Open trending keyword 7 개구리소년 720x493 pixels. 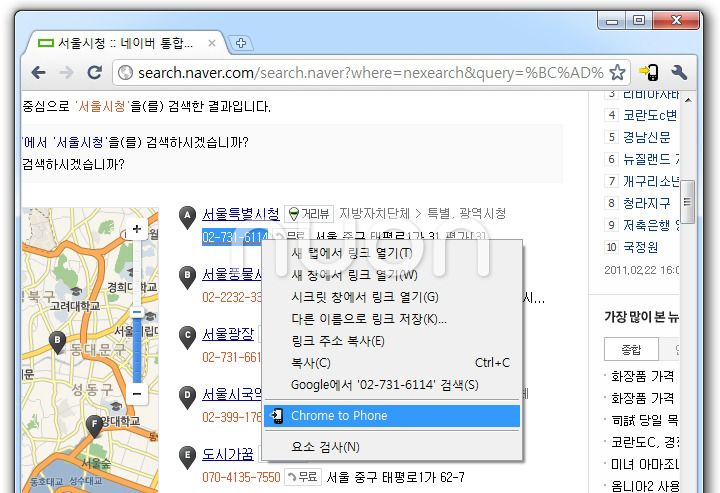(651, 181)
